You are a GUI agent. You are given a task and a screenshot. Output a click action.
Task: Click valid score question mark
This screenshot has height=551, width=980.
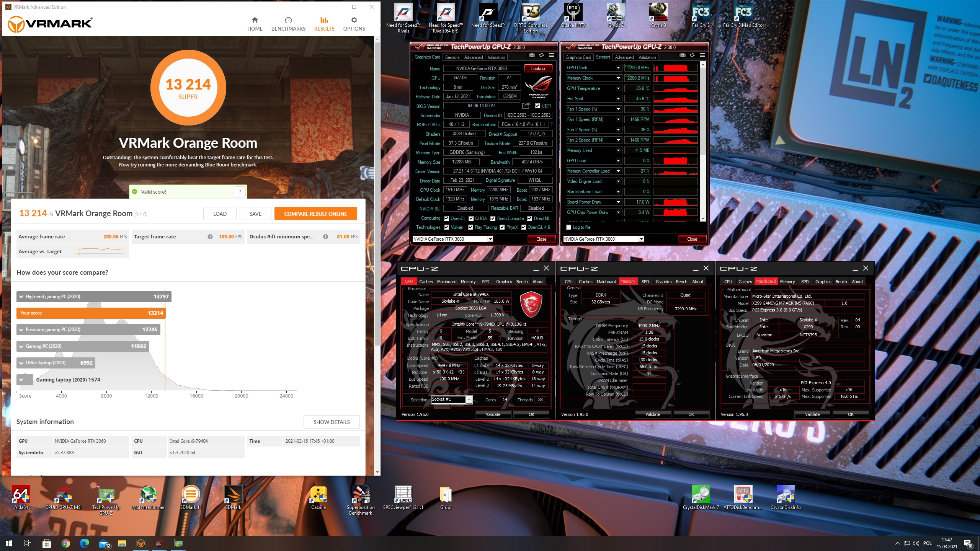point(240,192)
